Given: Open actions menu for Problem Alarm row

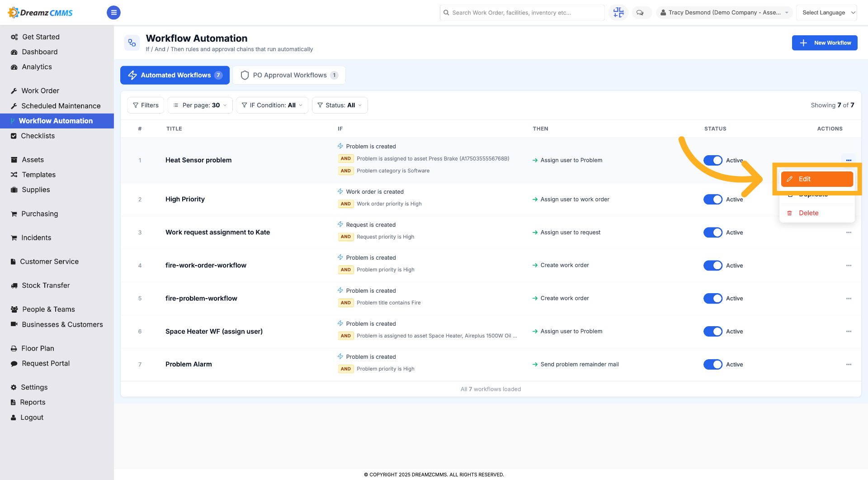Looking at the screenshot, I should pyautogui.click(x=849, y=365).
